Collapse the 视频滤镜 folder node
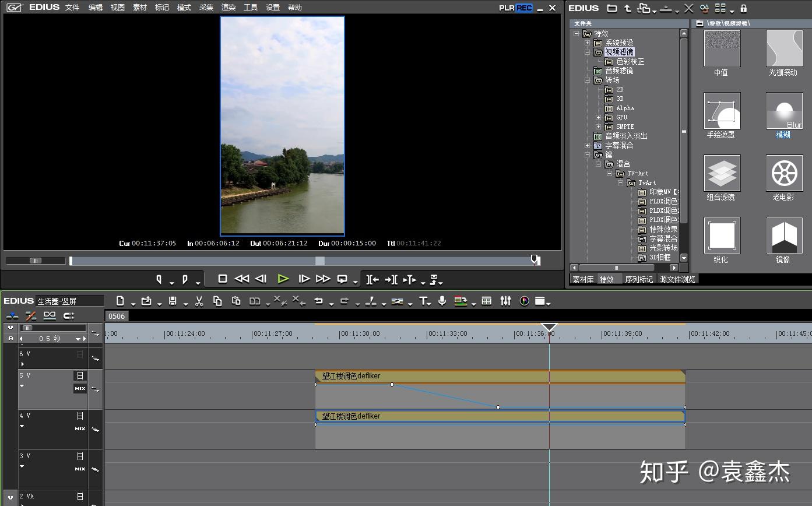 (x=588, y=52)
